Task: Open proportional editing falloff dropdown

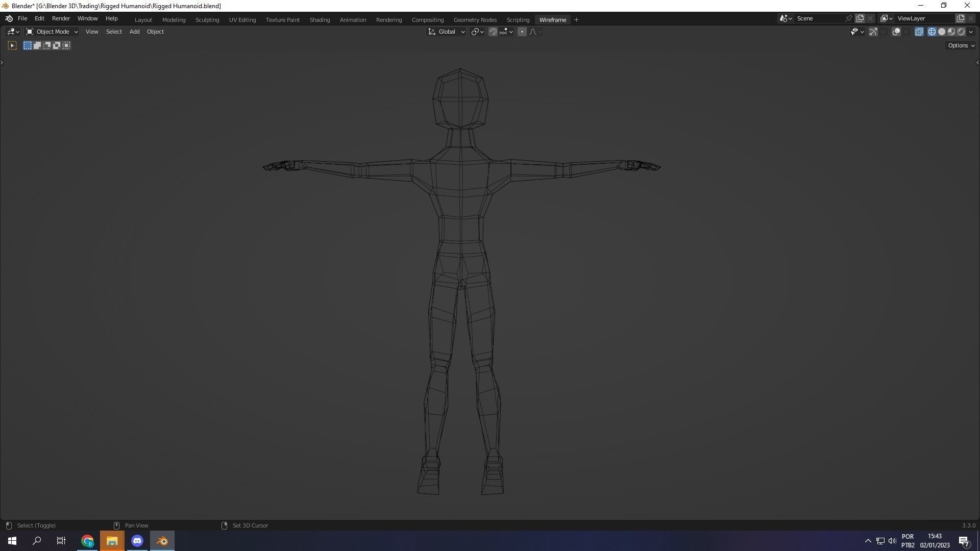Action: coord(535,32)
